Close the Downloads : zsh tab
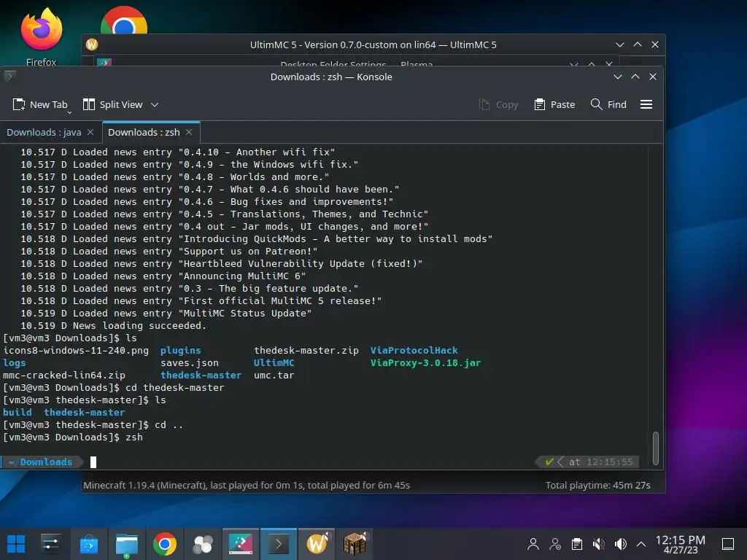Image resolution: width=747 pixels, height=560 pixels. pyautogui.click(x=189, y=133)
